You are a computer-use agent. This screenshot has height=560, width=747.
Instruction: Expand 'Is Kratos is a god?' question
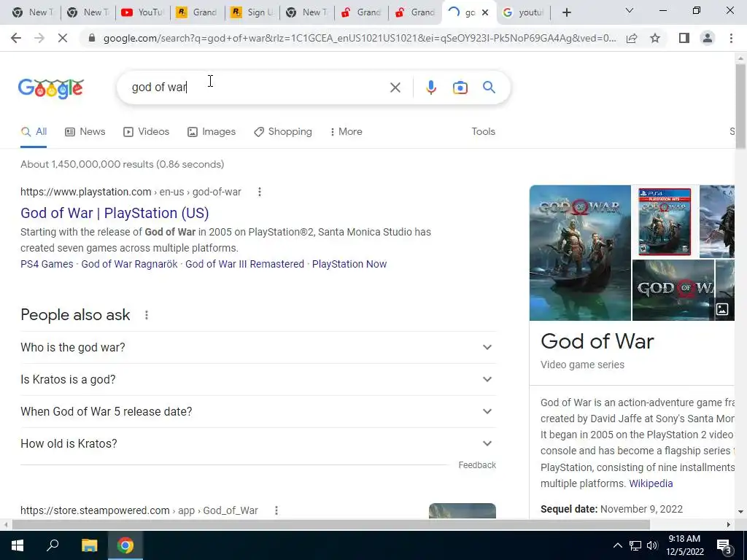258,379
